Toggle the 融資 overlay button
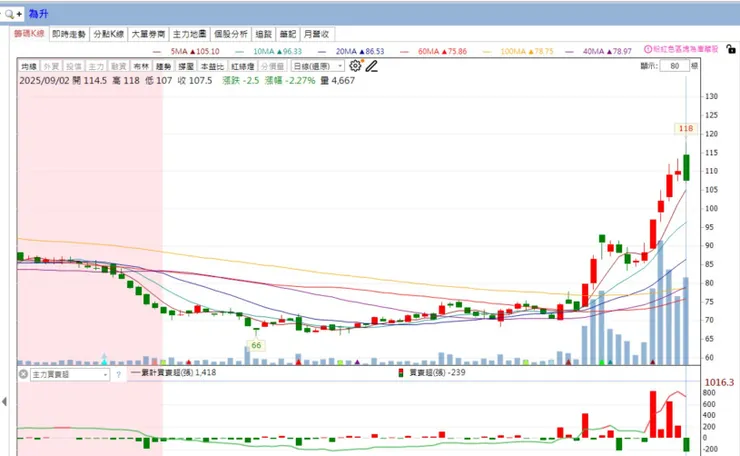Image resolution: width=740 pixels, height=456 pixels. point(118,67)
